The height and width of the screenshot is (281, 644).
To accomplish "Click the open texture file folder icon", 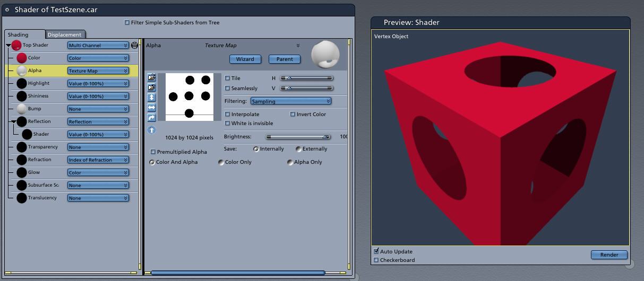I will (x=152, y=77).
